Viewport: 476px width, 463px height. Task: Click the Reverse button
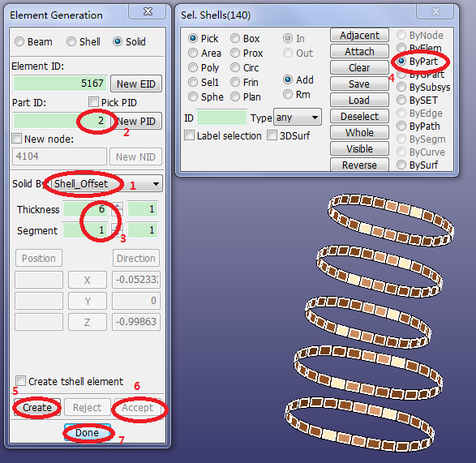359,165
